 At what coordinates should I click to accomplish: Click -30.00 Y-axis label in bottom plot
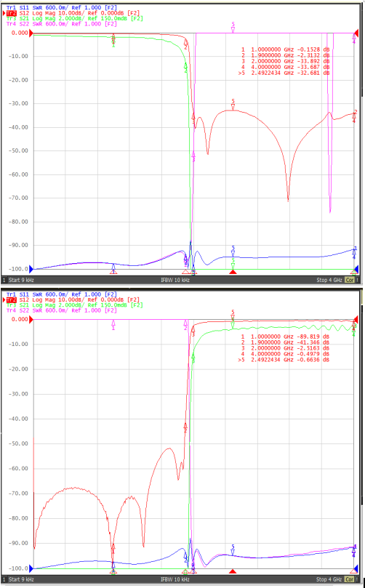[x=18, y=394]
